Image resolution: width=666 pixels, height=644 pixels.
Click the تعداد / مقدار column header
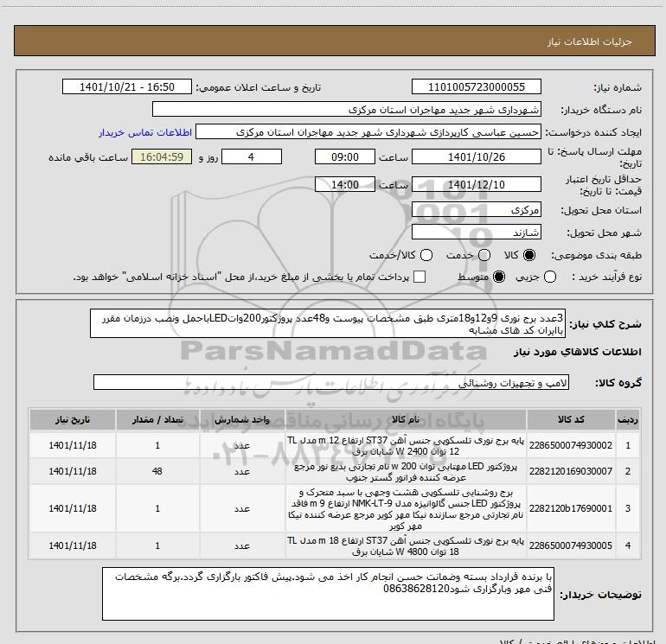(x=157, y=419)
